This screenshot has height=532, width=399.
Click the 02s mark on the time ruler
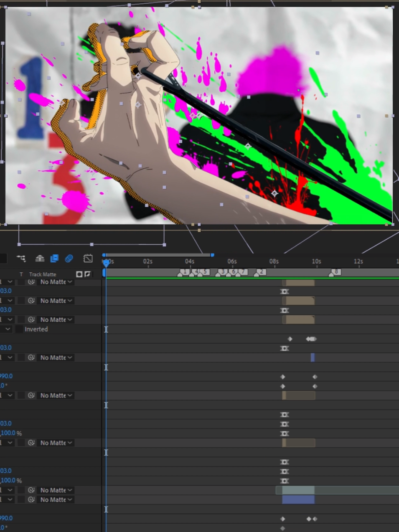coord(148,261)
